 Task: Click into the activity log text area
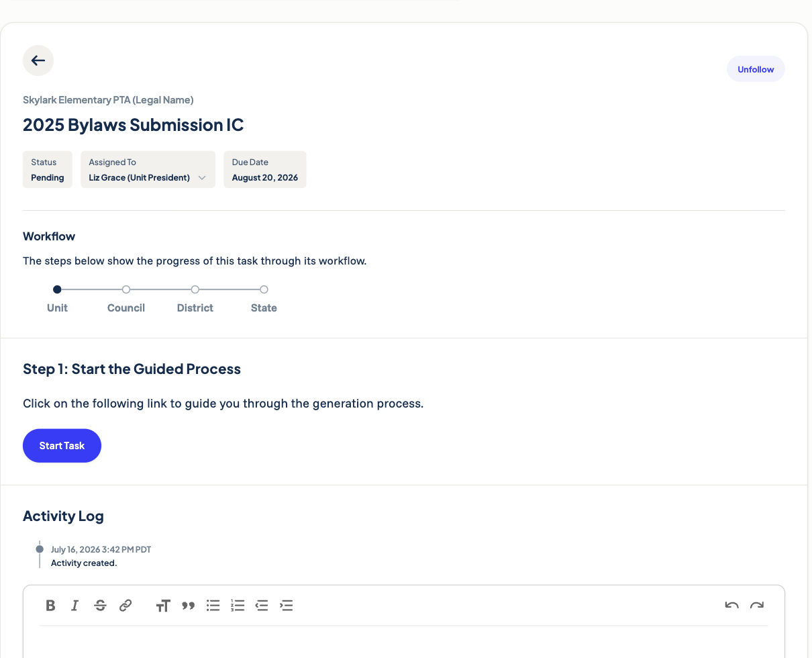pos(404,642)
